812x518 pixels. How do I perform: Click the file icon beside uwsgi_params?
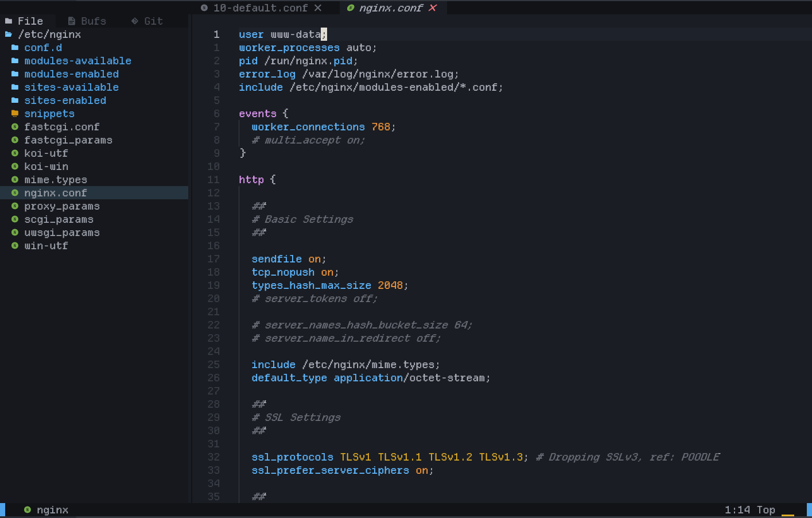[x=15, y=233]
